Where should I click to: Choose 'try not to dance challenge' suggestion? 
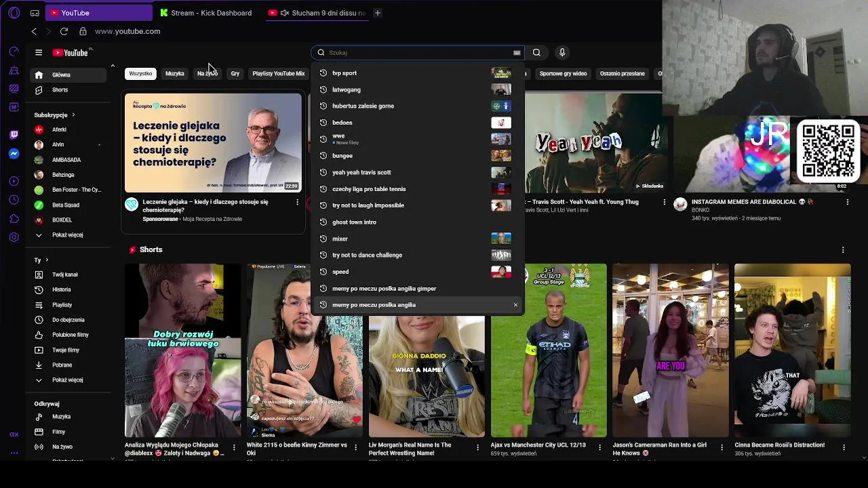point(417,255)
